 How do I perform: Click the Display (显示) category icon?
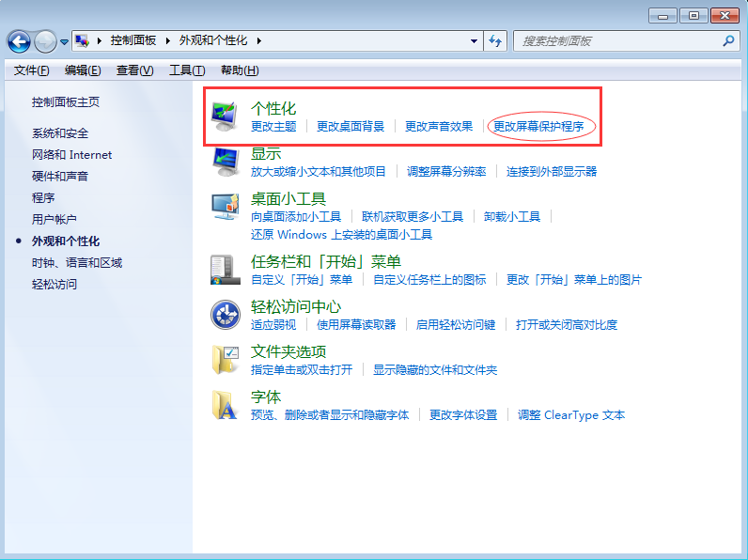(x=225, y=162)
